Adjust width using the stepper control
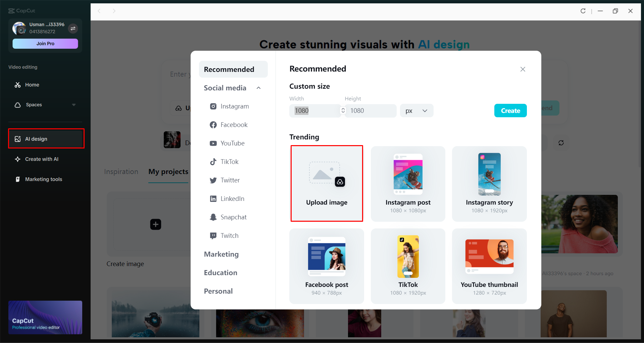The image size is (644, 343). click(x=343, y=111)
